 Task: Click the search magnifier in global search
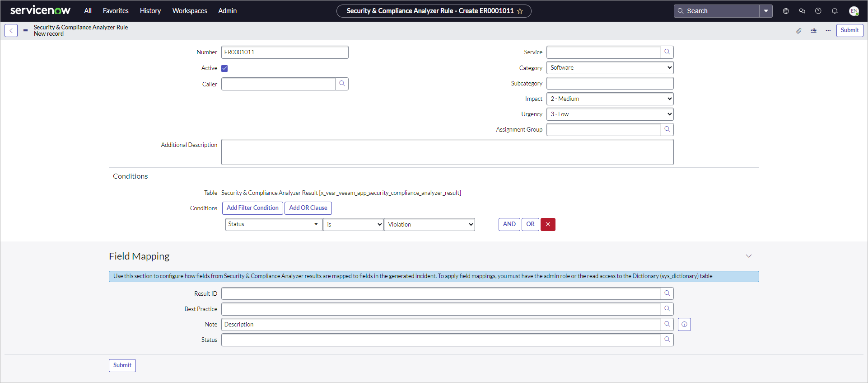681,11
